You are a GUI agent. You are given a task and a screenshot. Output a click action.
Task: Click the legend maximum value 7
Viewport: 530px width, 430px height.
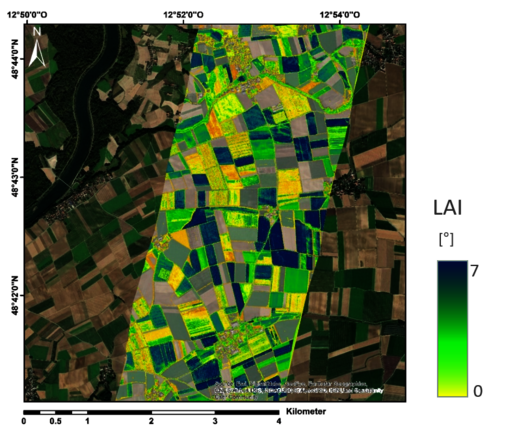475,271
